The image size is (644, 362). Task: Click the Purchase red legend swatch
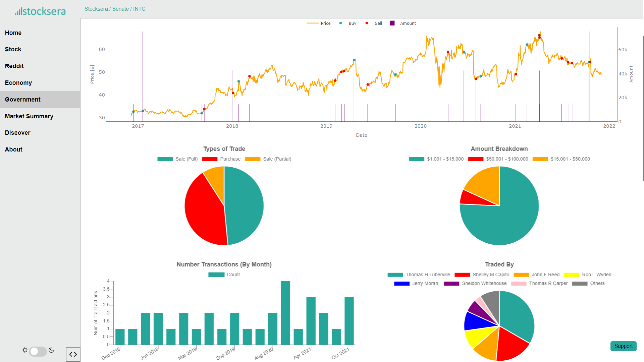click(x=210, y=159)
